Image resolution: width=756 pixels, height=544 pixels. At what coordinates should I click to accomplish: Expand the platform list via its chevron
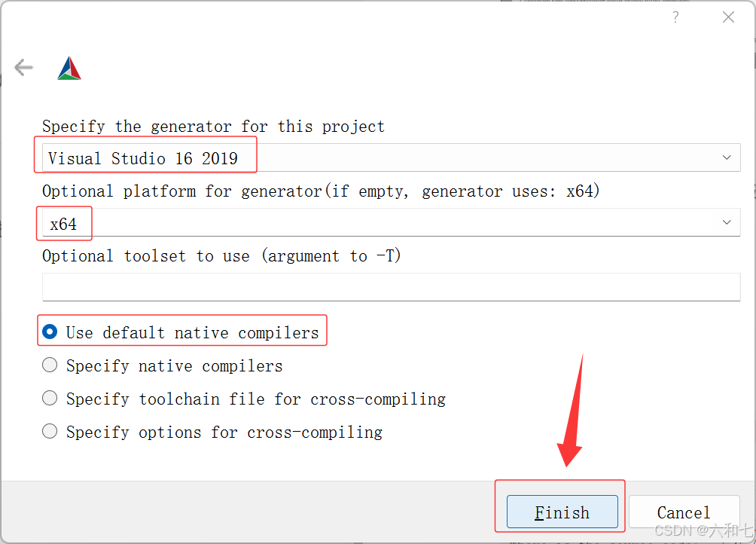(x=727, y=222)
